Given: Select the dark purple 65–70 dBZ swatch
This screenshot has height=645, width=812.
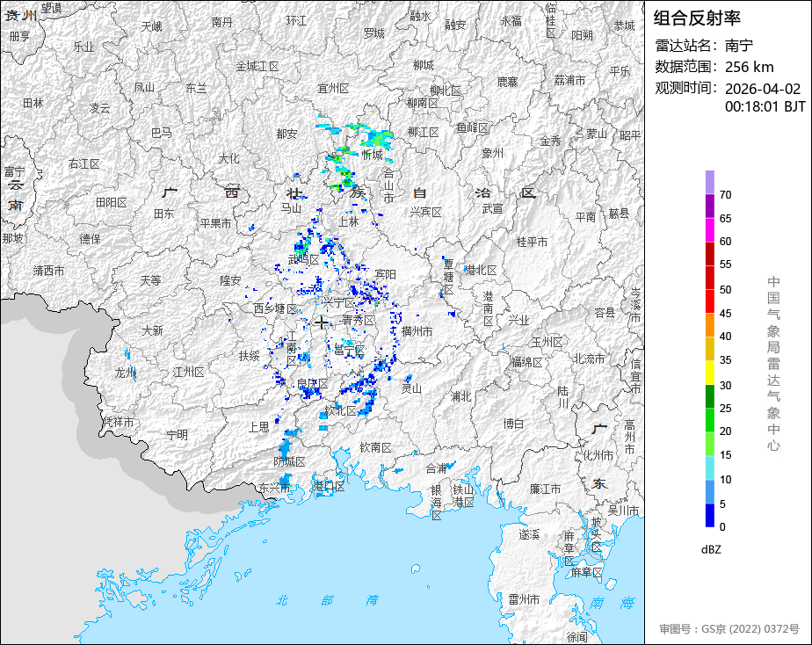Looking at the screenshot, I should coord(710,206).
